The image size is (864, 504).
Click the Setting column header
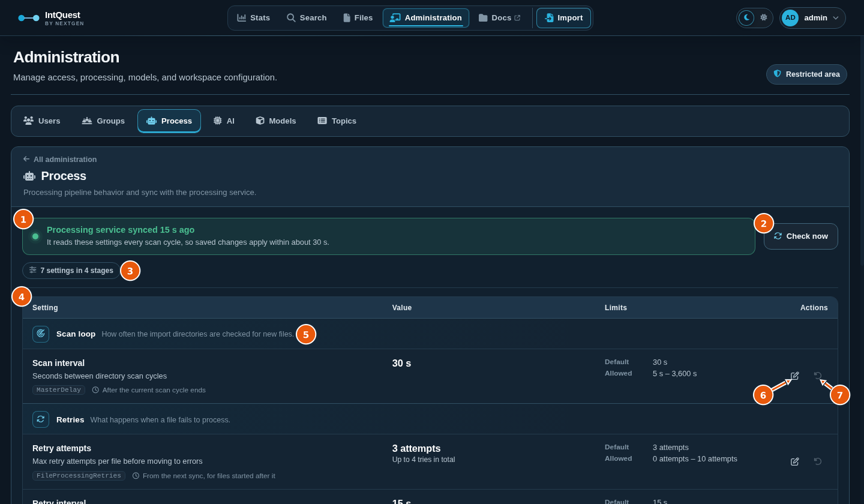click(45, 308)
